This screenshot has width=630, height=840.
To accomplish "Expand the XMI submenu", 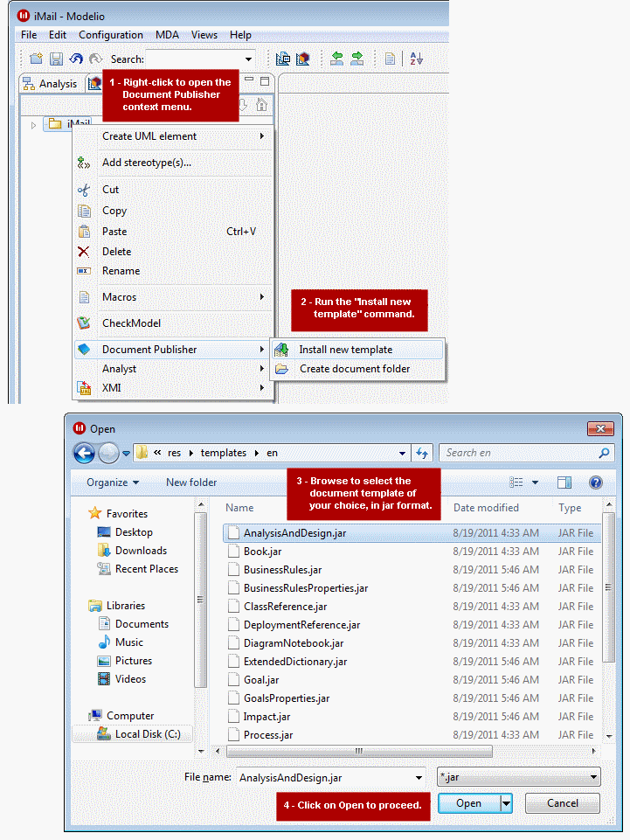I will tap(172, 388).
